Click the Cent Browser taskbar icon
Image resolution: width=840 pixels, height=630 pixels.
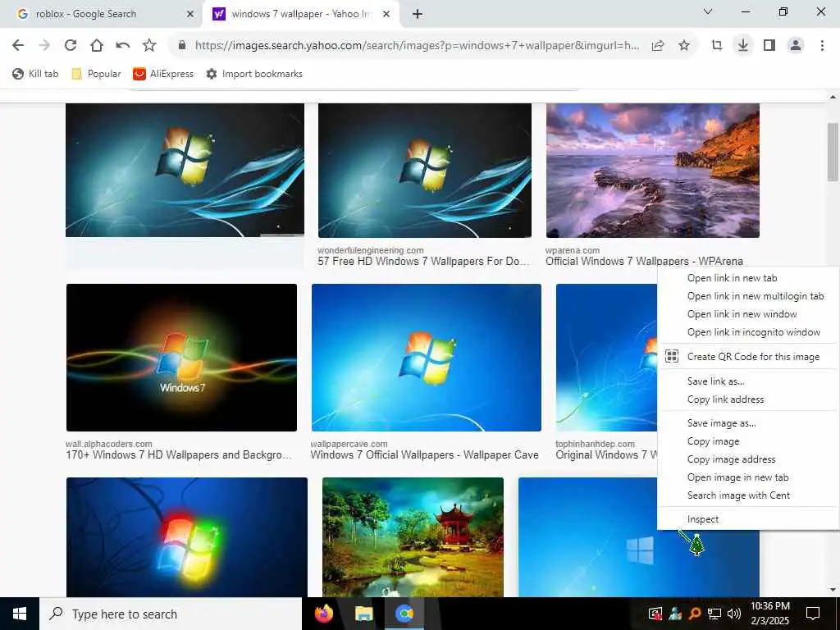tap(405, 614)
